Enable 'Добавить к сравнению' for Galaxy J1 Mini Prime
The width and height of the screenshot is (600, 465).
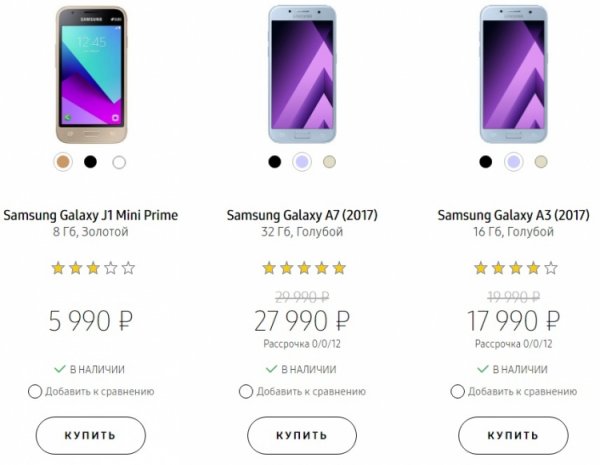(x=36, y=391)
